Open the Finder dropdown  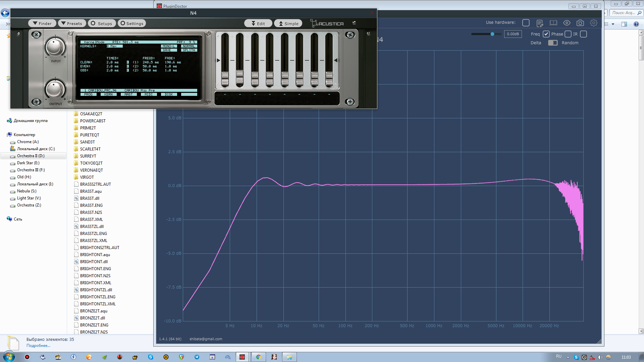click(x=42, y=23)
